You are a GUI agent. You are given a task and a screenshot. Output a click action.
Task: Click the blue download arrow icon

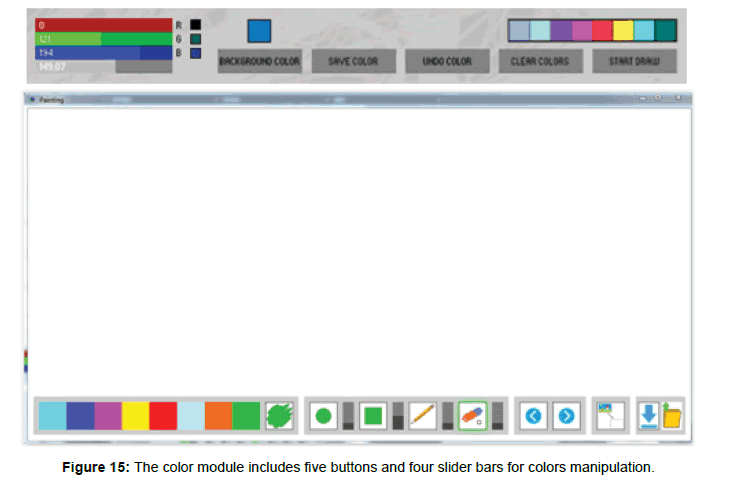click(x=649, y=415)
